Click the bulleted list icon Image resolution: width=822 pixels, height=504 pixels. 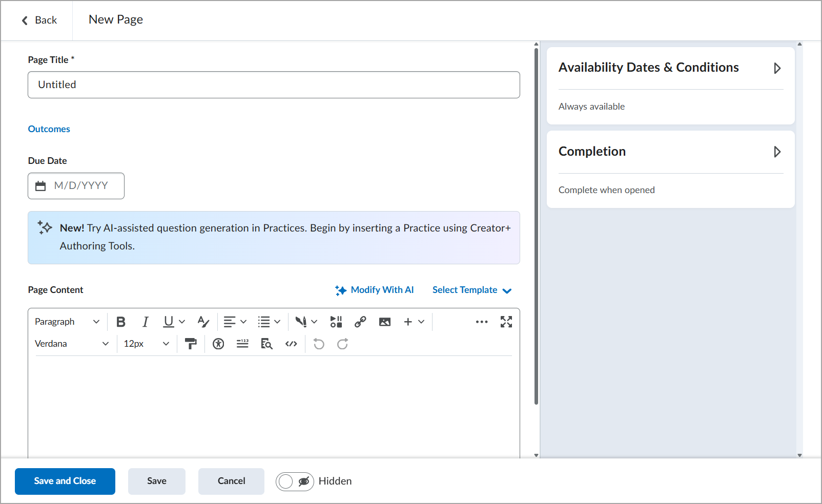point(264,322)
